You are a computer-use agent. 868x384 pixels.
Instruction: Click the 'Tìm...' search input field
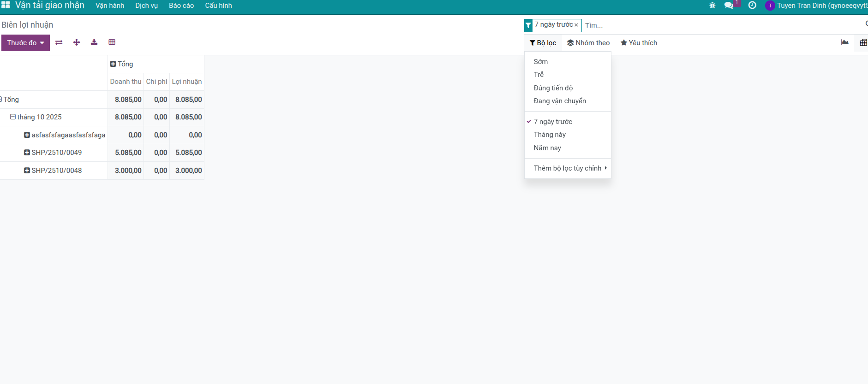pos(720,25)
